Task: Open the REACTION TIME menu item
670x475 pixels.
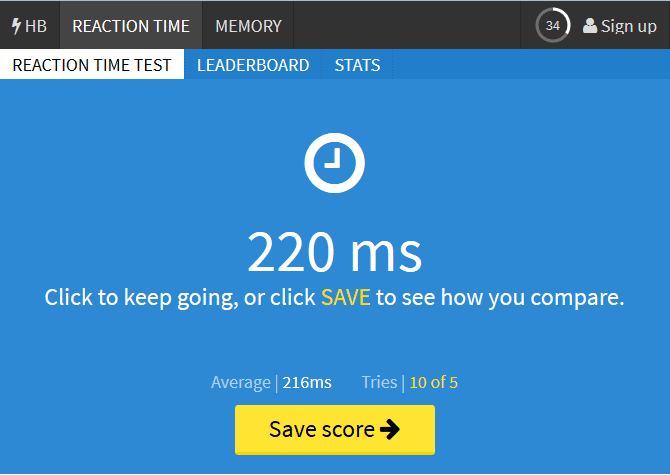Action: (131, 26)
